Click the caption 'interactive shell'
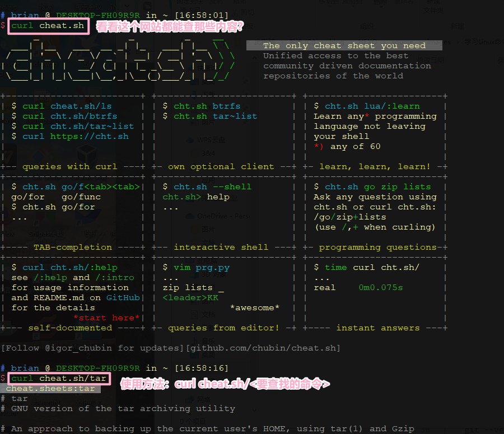 (x=221, y=247)
